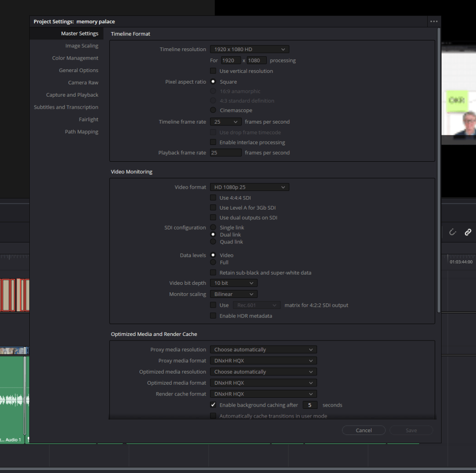Enable Use dual outputs on SDI
This screenshot has height=473, width=476.
click(213, 217)
